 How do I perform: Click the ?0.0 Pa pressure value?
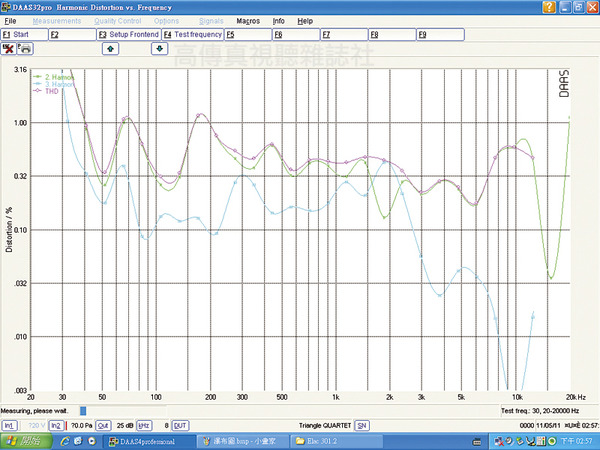[81, 426]
